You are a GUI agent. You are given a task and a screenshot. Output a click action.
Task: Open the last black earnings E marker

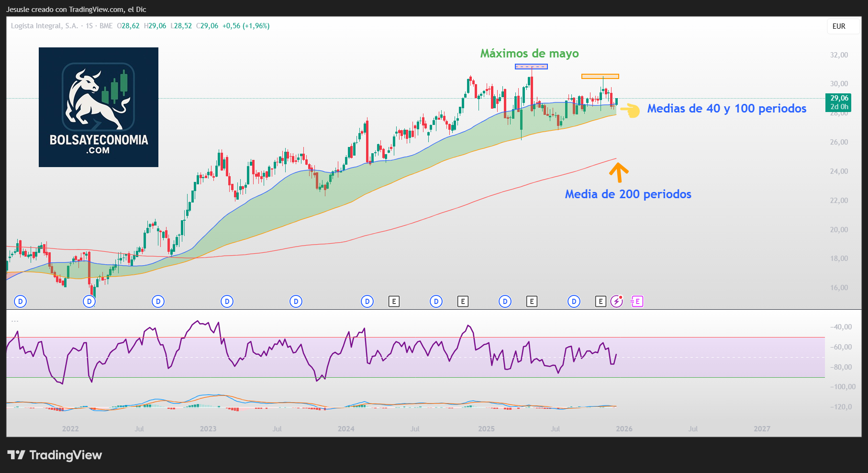[600, 302]
